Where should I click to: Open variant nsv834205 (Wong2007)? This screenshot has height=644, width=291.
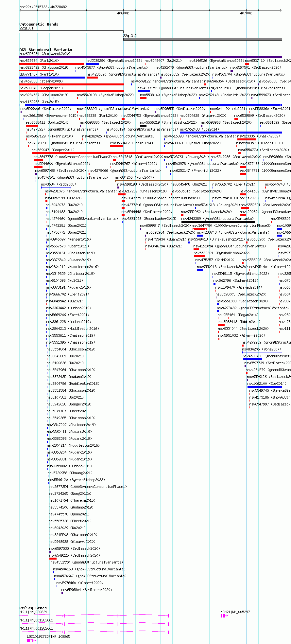coord(134,177)
